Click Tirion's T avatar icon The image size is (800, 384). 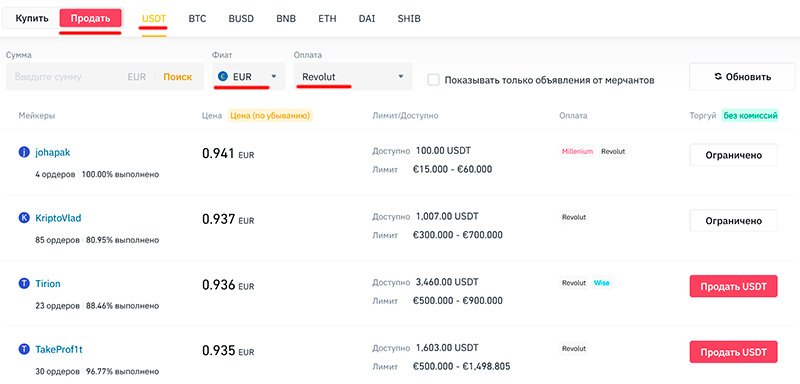point(24,284)
